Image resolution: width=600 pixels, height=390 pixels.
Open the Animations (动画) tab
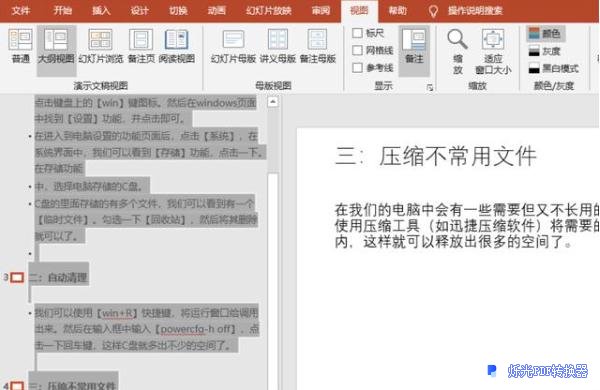(x=217, y=10)
